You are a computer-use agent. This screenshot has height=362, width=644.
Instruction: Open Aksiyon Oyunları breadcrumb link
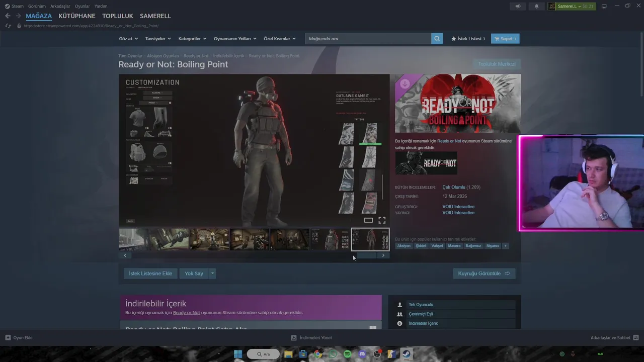[x=163, y=56]
